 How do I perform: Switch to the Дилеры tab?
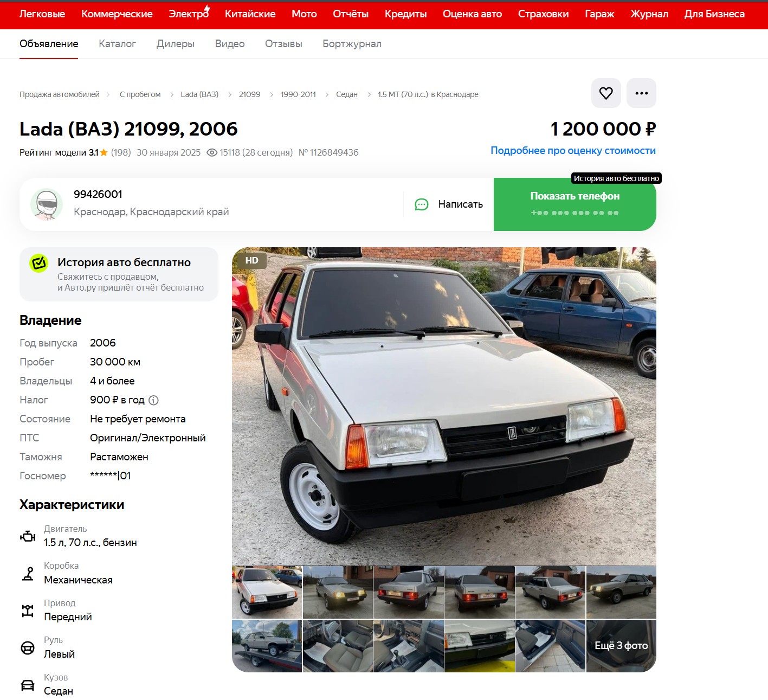click(176, 44)
